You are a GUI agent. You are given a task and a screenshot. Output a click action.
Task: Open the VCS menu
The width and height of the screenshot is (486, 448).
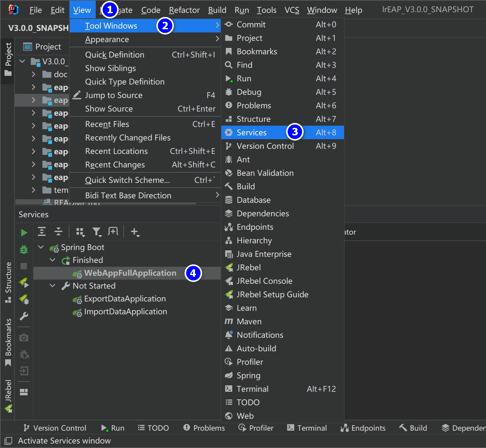[x=292, y=10]
